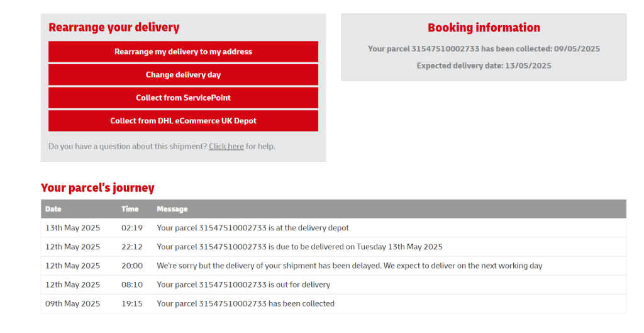Open the Click here help link

226,146
